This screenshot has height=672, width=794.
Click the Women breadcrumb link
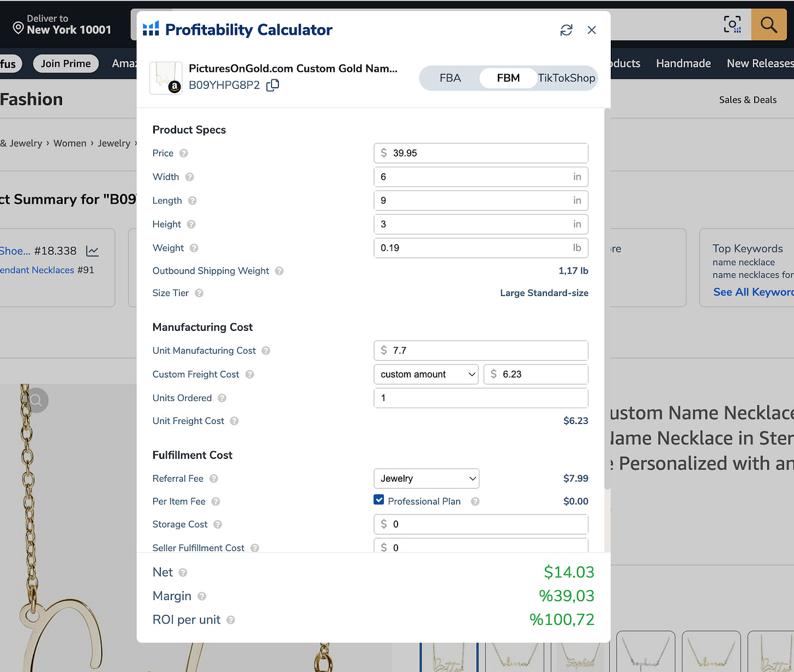[x=70, y=143]
